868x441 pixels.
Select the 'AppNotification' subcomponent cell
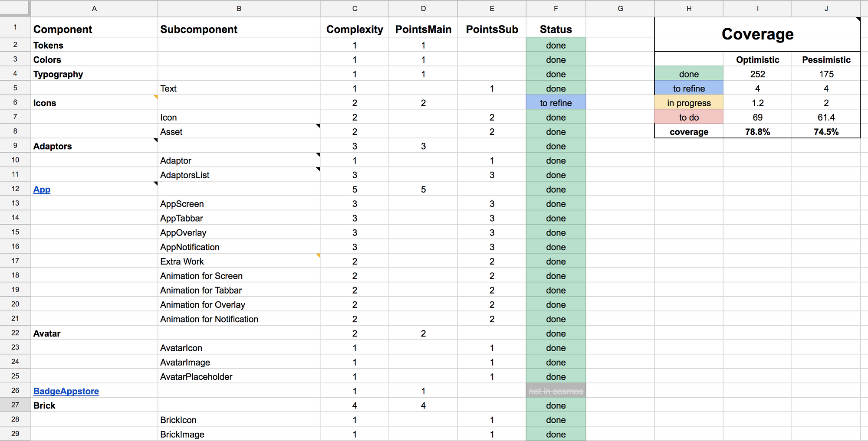click(239, 247)
